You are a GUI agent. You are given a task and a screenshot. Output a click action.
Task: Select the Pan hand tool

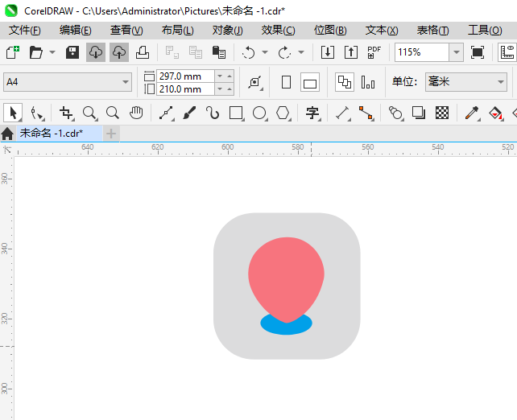point(136,113)
